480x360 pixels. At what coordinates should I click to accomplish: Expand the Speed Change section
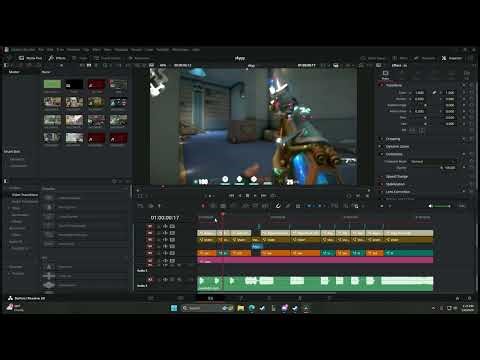point(397,176)
